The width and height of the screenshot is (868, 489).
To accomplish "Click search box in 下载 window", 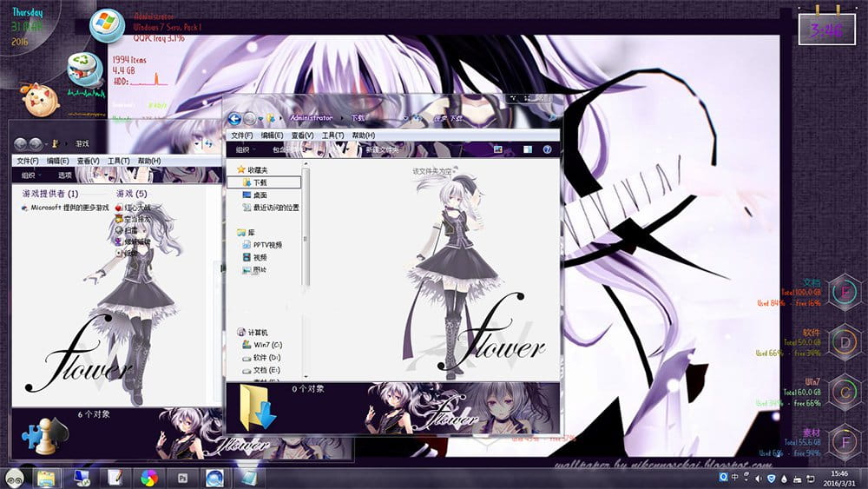I will [x=493, y=118].
